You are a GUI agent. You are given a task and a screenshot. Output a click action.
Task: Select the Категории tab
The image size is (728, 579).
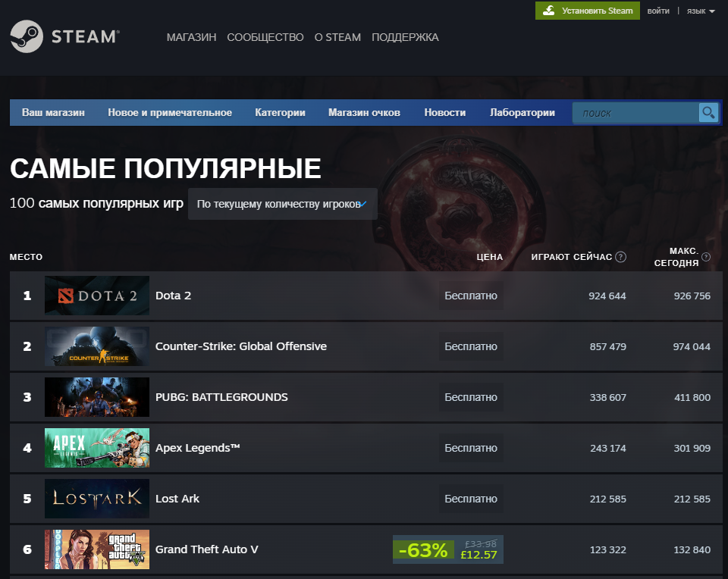(280, 112)
